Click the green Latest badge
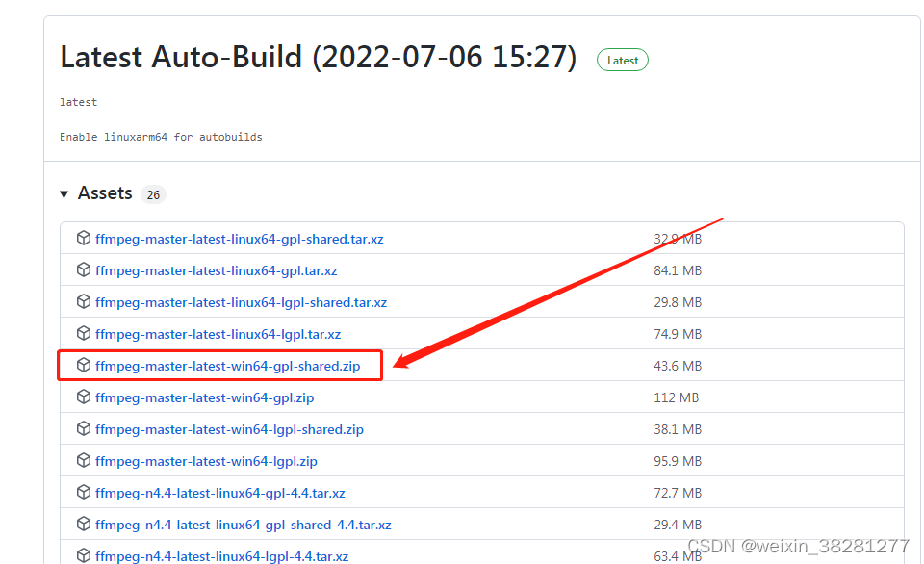The image size is (924, 564). coord(623,60)
